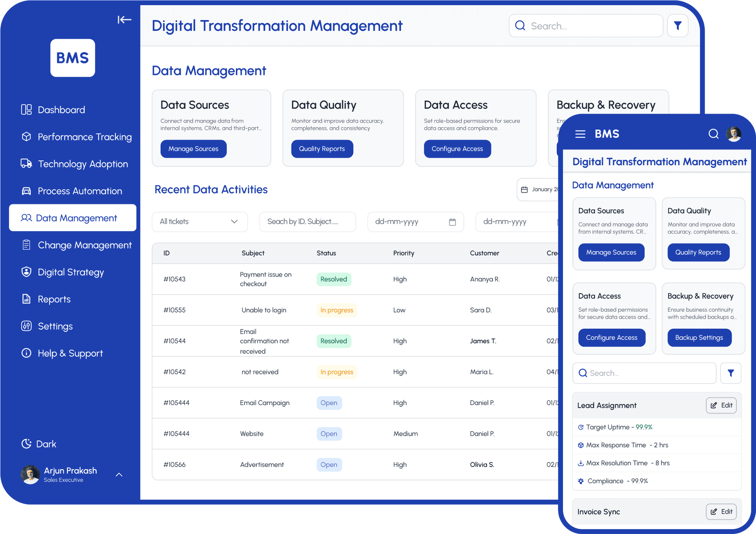Screen dimensions: 756x534
Task: Open Change Management from sidebar
Action: [x=84, y=245]
